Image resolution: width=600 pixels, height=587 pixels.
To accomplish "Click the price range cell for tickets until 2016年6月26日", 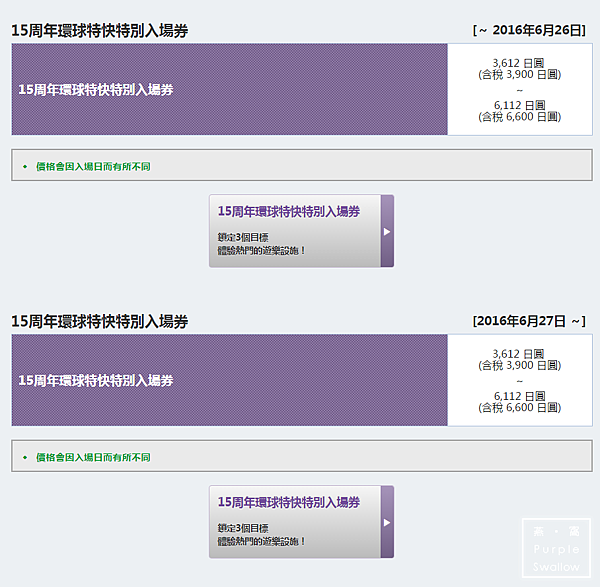I will [x=519, y=89].
